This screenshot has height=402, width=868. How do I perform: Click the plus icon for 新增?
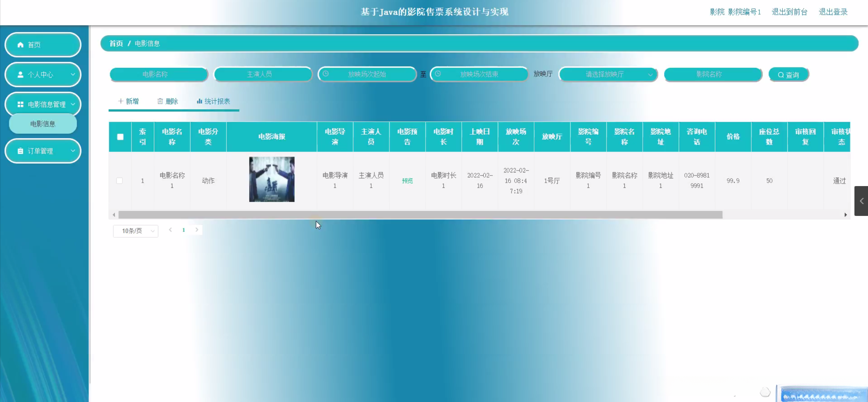(120, 101)
